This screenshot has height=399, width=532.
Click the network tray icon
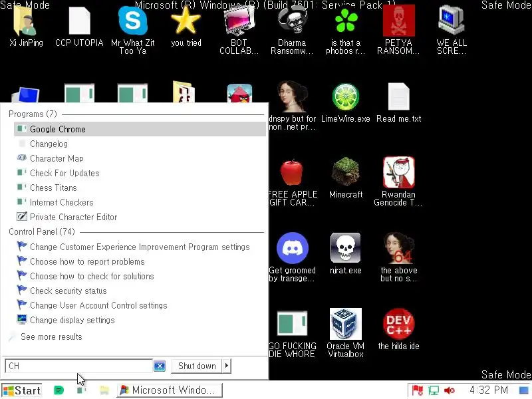point(434,390)
